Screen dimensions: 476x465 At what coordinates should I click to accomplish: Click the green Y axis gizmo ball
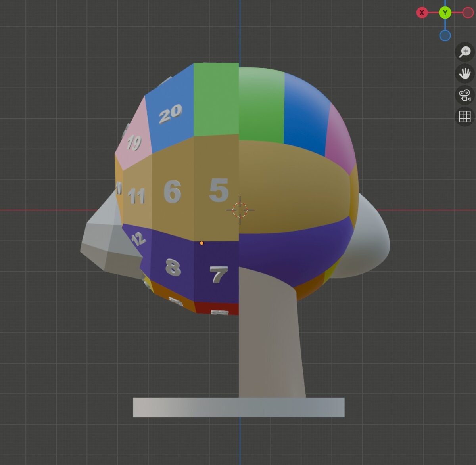[445, 13]
